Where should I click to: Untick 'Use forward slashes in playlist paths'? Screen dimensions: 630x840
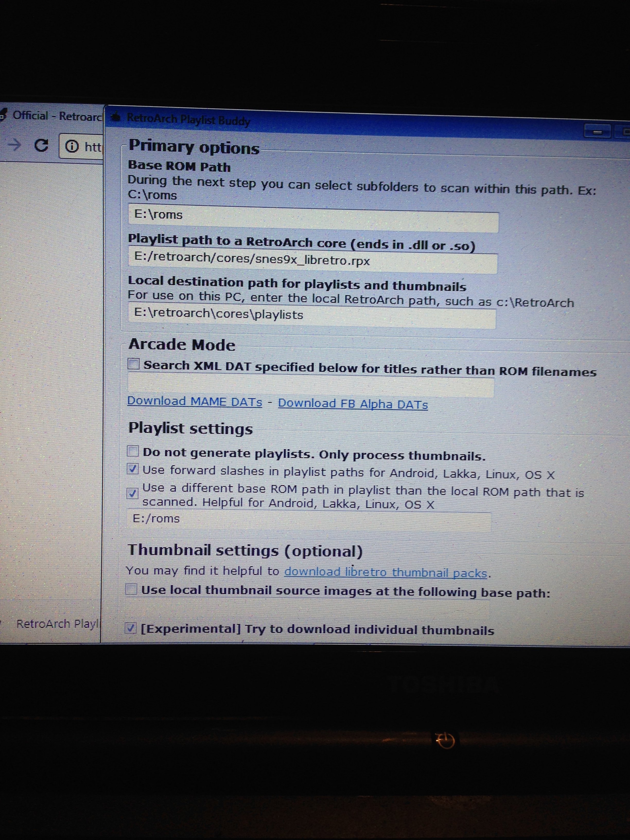pyautogui.click(x=132, y=469)
